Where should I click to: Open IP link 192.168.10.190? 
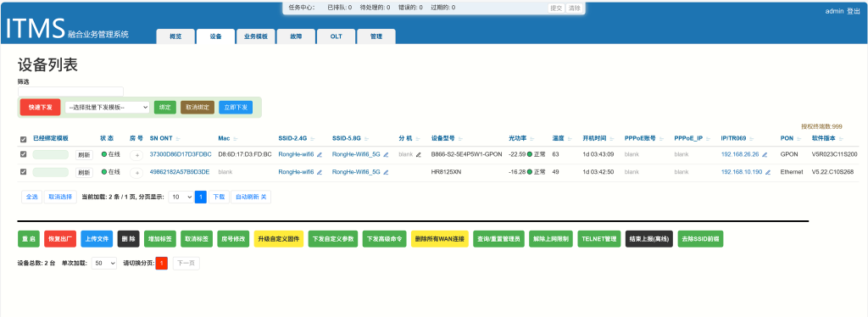point(742,172)
